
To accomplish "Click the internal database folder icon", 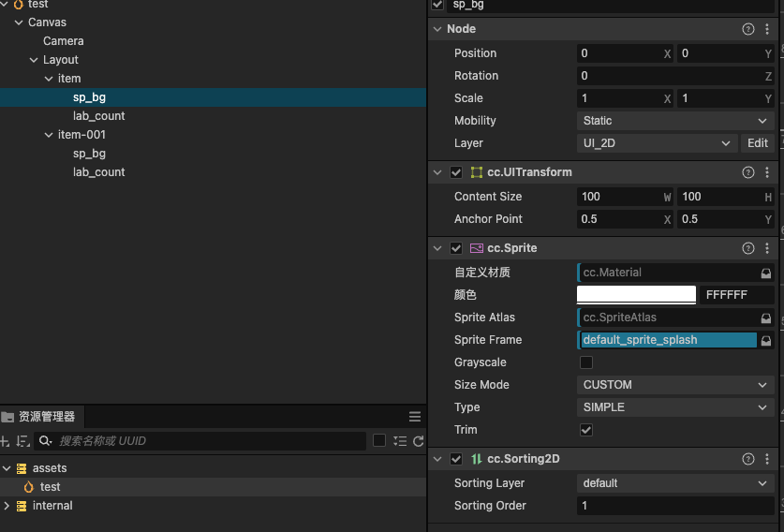I will [x=22, y=506].
